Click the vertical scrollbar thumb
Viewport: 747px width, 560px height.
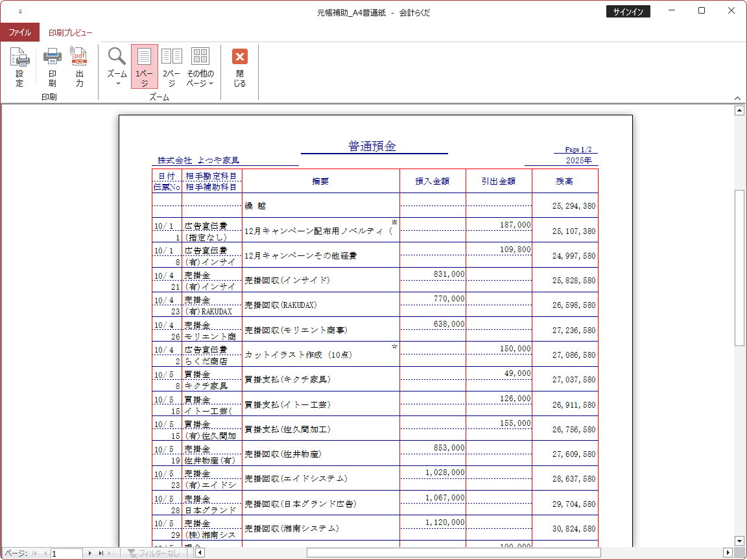pyautogui.click(x=739, y=267)
